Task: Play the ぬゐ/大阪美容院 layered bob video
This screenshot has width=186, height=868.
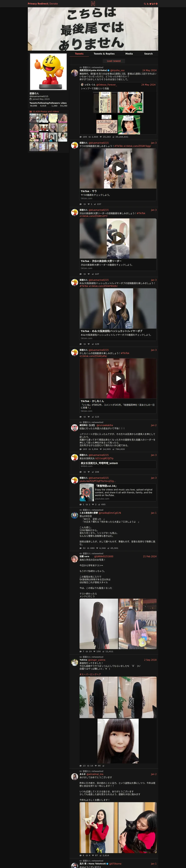Action: [x=118, y=308]
